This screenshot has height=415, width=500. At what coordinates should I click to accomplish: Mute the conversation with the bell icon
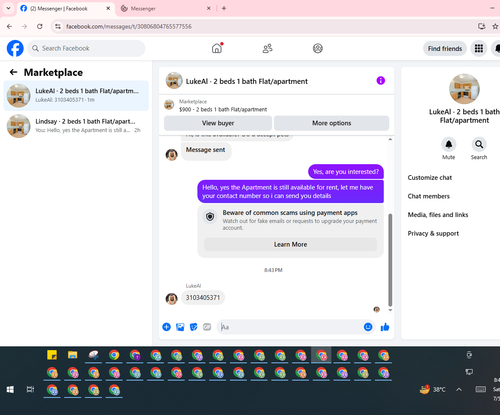click(449, 145)
